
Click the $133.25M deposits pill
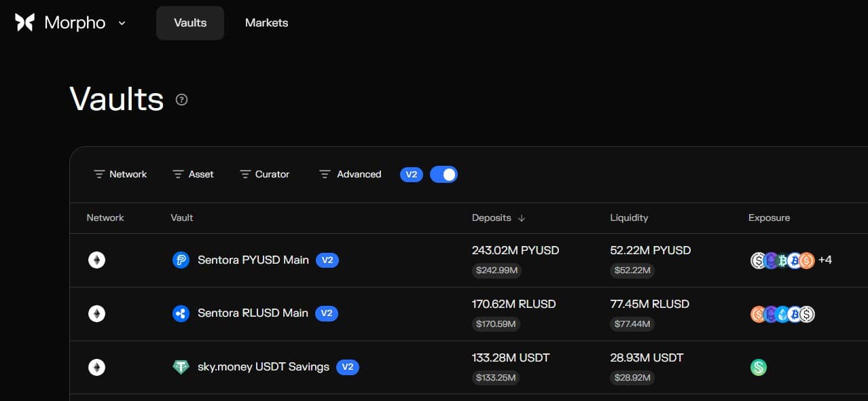pyautogui.click(x=496, y=377)
